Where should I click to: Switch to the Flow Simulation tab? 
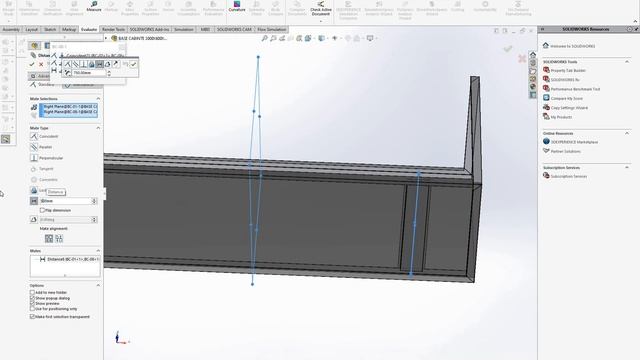coord(272,29)
